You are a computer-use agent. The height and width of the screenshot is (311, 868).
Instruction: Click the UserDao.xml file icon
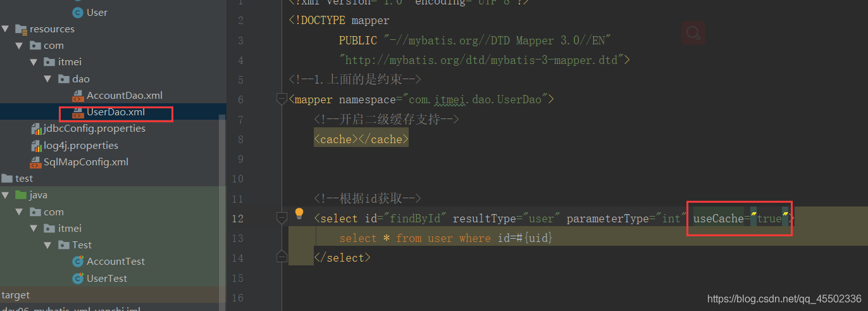[78, 112]
